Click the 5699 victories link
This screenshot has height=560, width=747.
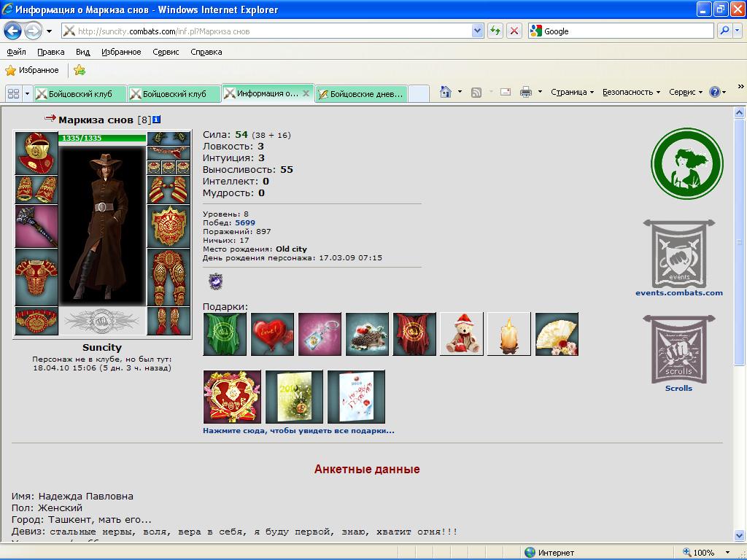(x=245, y=222)
